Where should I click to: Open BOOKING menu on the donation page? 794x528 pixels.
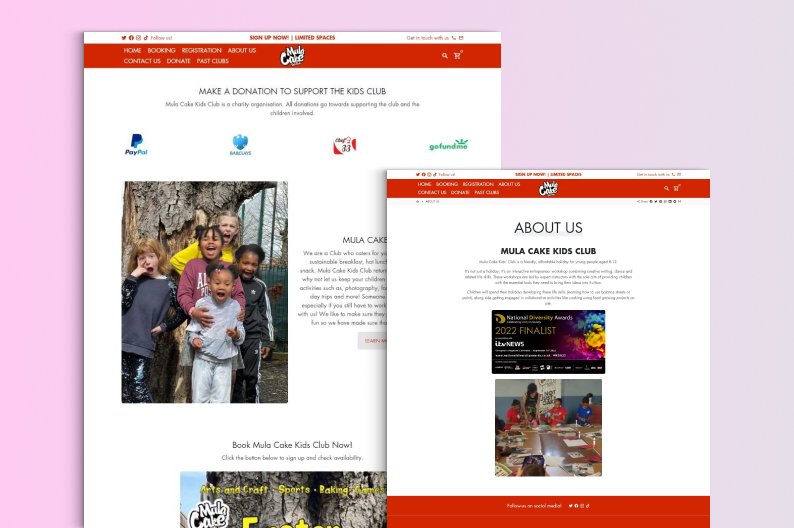(x=161, y=50)
